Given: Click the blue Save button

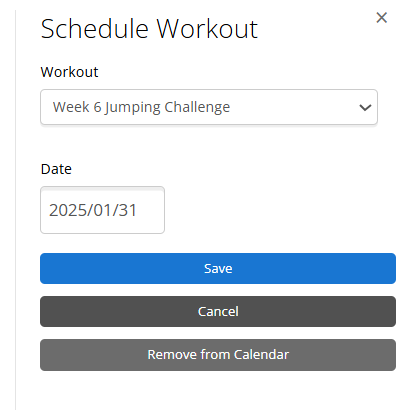Looking at the screenshot, I should click(218, 268).
